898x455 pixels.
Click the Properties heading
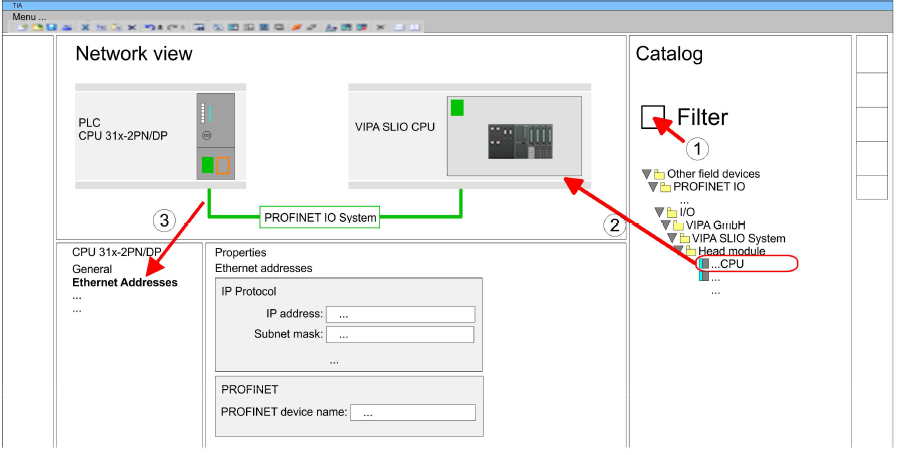pos(241,253)
